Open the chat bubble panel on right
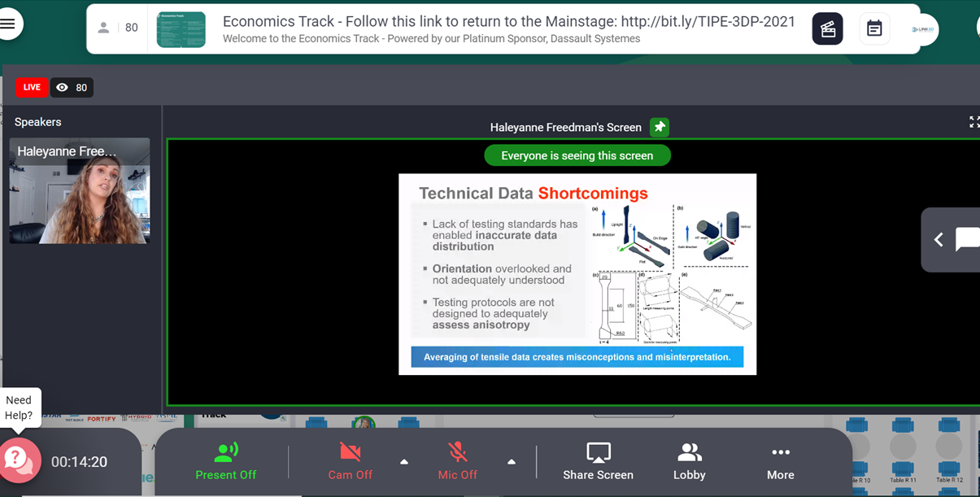The width and height of the screenshot is (980, 497). [967, 239]
